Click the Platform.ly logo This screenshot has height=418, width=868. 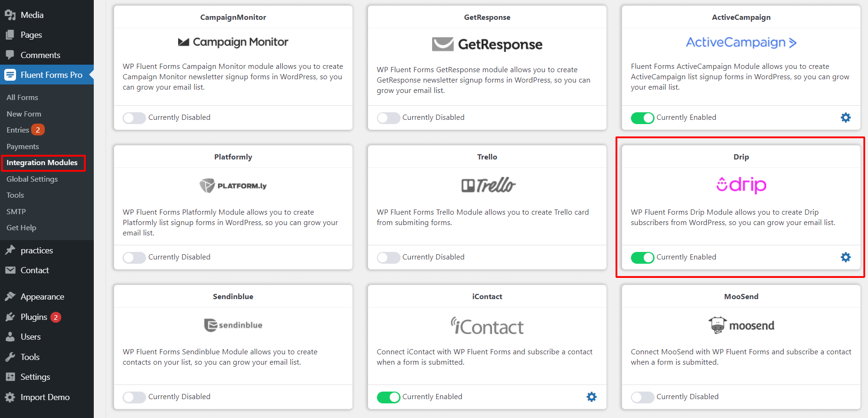tap(233, 185)
